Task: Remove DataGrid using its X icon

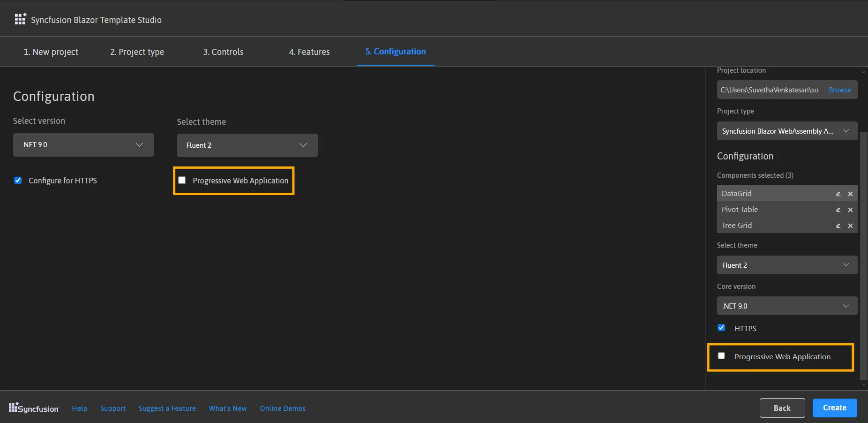Action: click(851, 193)
